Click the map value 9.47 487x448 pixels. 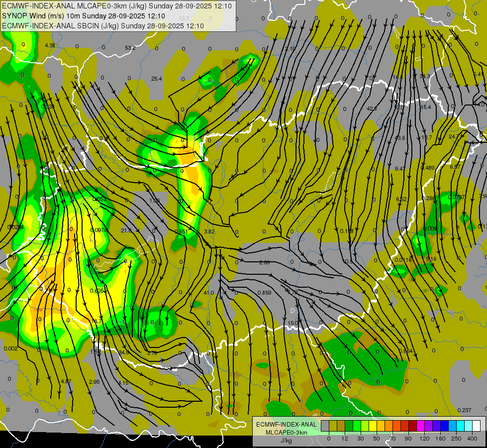[x=400, y=169]
